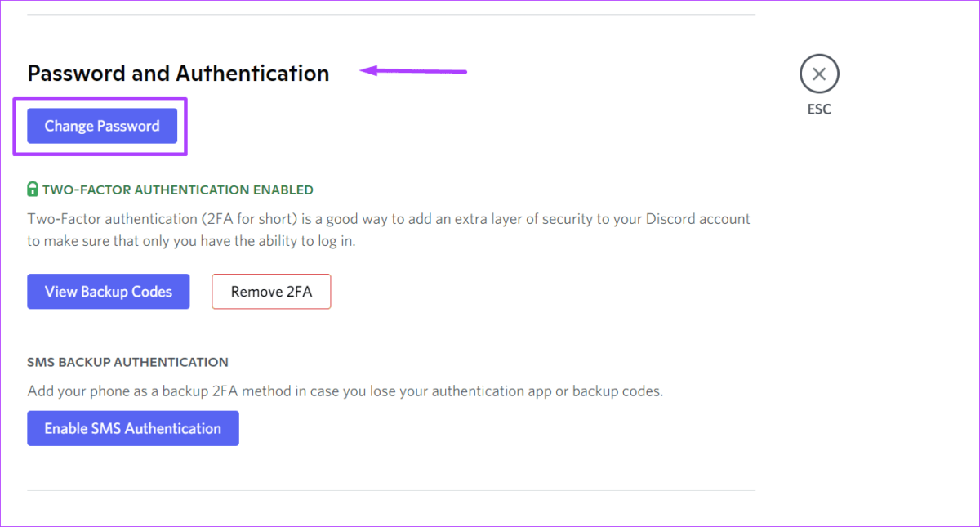
Task: Click the circular close icon top right
Action: [x=818, y=74]
